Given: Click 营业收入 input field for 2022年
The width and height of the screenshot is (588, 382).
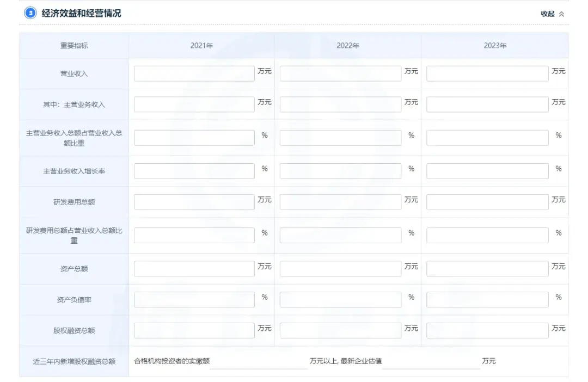Looking at the screenshot, I should 340,73.
